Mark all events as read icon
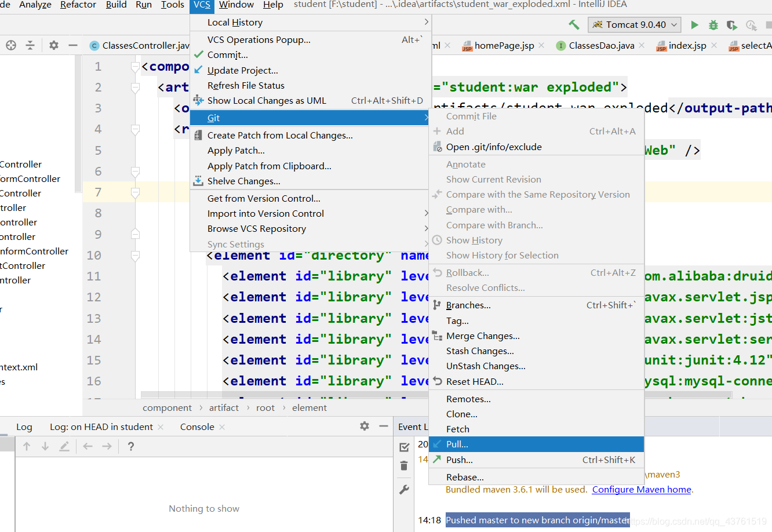Screen dimensions: 772x532 [405, 447]
